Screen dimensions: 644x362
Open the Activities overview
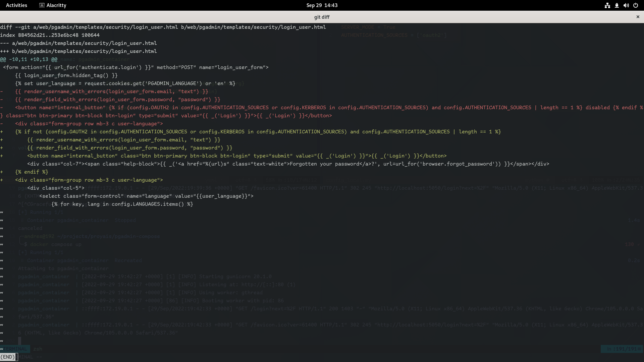(16, 5)
